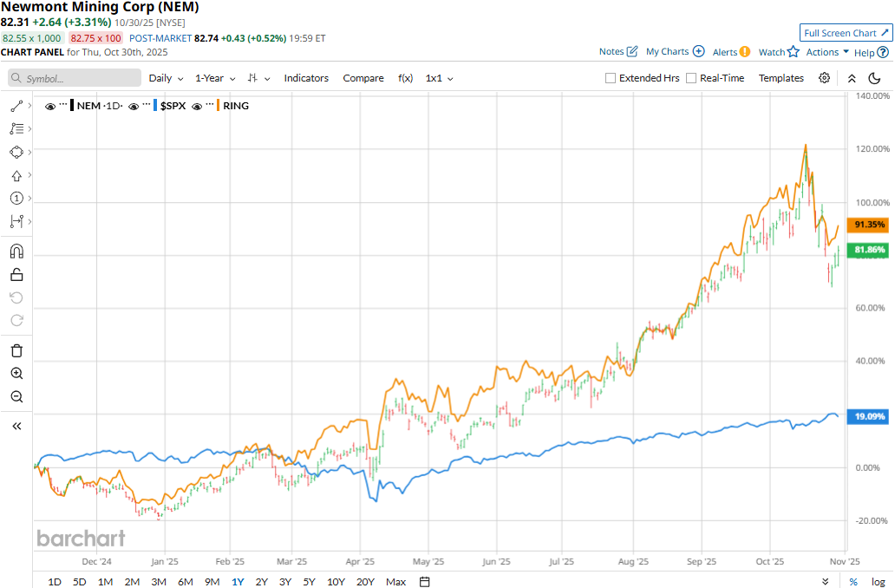Zoom out of the chart
Image resolution: width=895 pixels, height=588 pixels.
pos(16,396)
